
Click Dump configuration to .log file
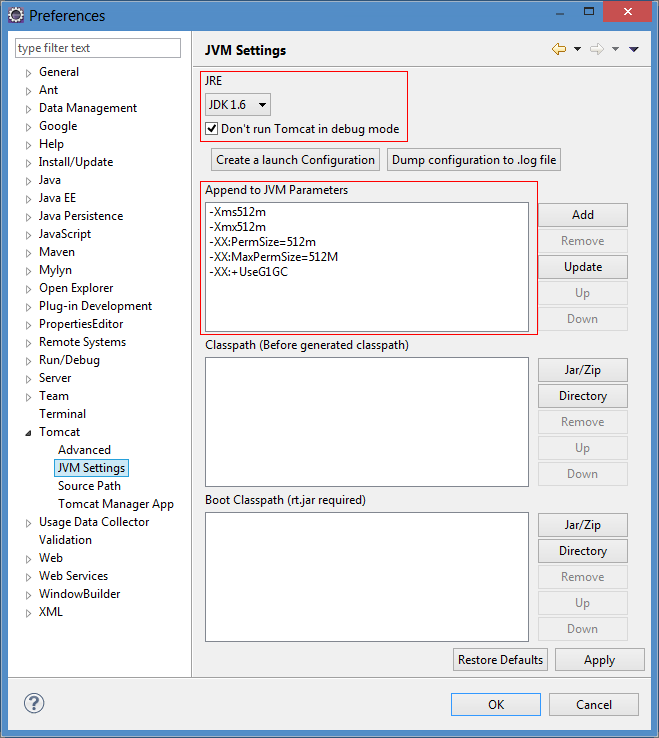[x=474, y=160]
